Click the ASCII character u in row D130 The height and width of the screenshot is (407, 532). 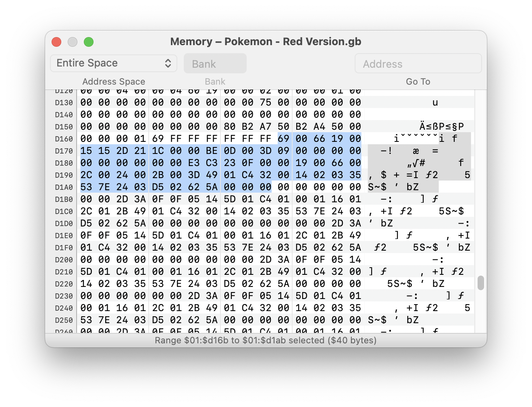tap(435, 102)
